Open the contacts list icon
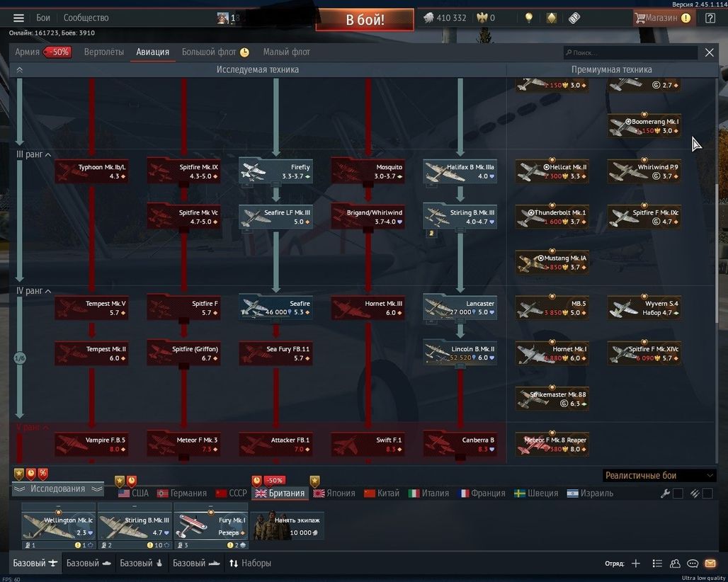The height and width of the screenshot is (582, 728). pos(657,563)
